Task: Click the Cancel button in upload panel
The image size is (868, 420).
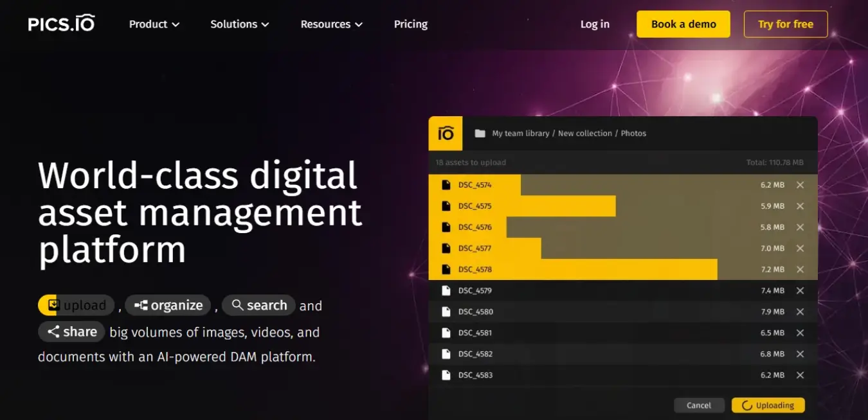Action: click(699, 405)
